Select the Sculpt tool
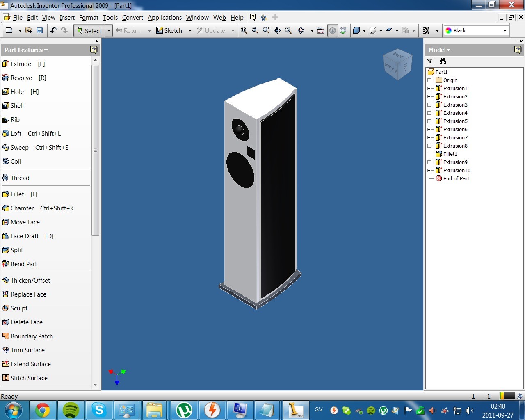Viewport: 525px width, 420px height. (x=15, y=308)
